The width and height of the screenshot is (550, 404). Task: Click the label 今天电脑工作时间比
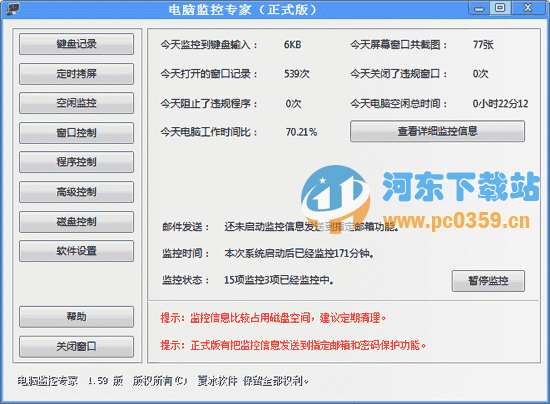(209, 132)
